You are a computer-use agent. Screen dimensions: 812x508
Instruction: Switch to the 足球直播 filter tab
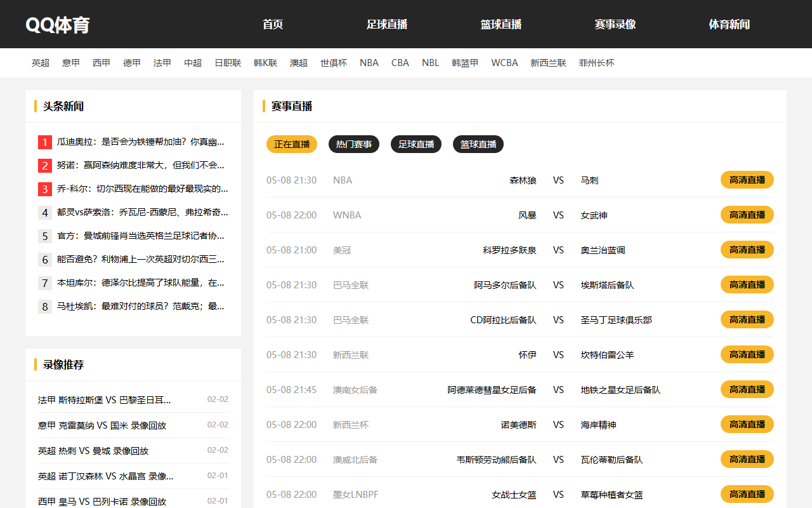(x=416, y=144)
